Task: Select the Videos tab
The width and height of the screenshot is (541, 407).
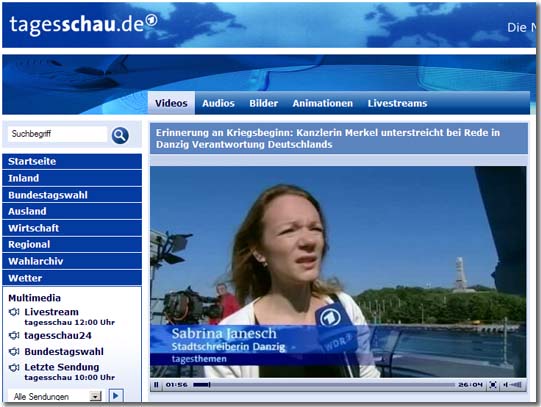Action: point(171,103)
